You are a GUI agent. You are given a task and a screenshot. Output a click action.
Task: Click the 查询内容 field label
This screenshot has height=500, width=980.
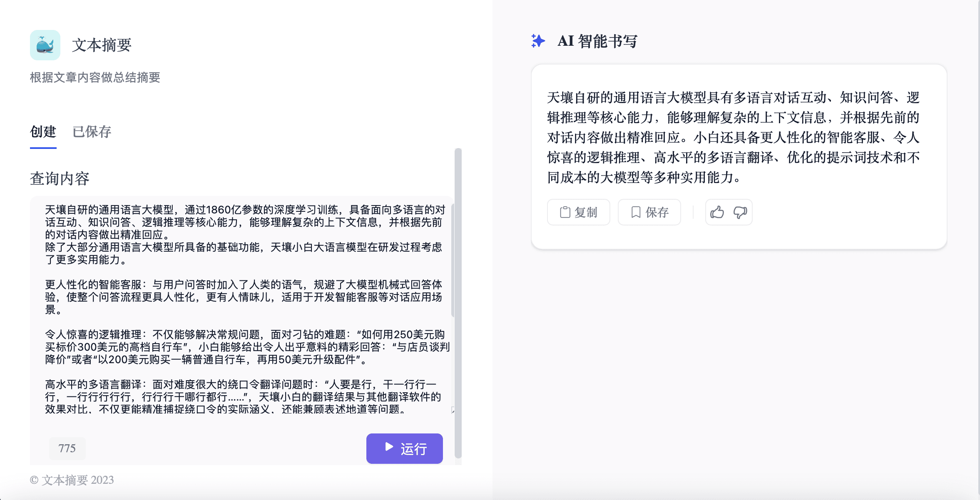coord(60,179)
